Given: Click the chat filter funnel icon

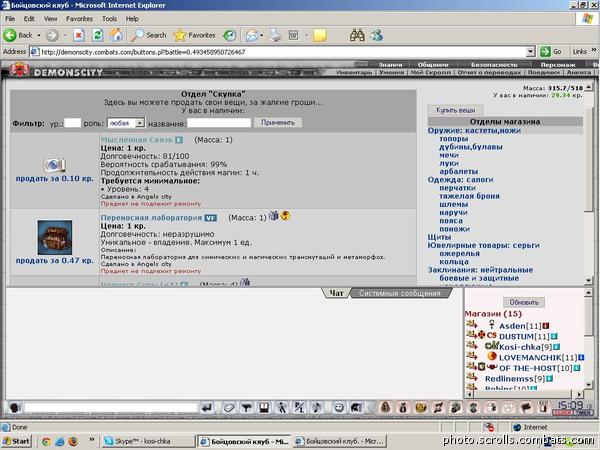Looking at the screenshot, I should click(x=246, y=408).
